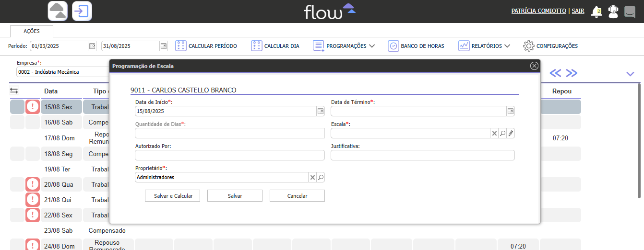Open calendar picker for Data de Início
The image size is (644, 250).
point(320,111)
